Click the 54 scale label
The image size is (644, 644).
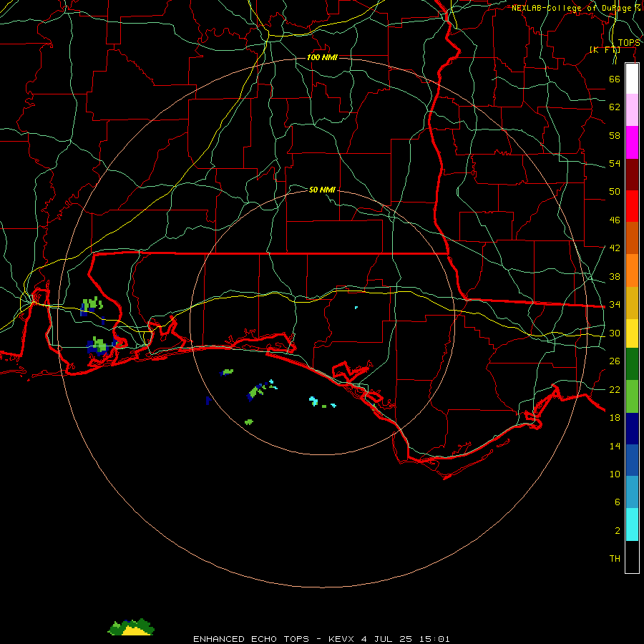point(615,163)
